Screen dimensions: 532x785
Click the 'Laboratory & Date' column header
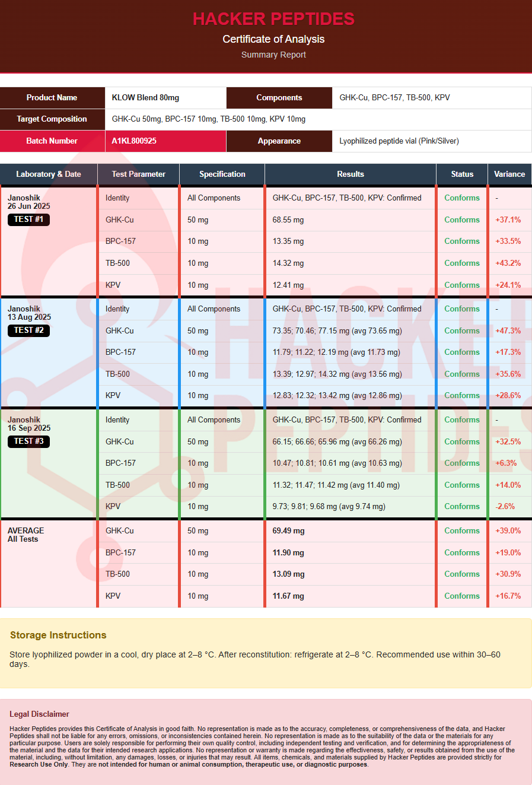(49, 174)
